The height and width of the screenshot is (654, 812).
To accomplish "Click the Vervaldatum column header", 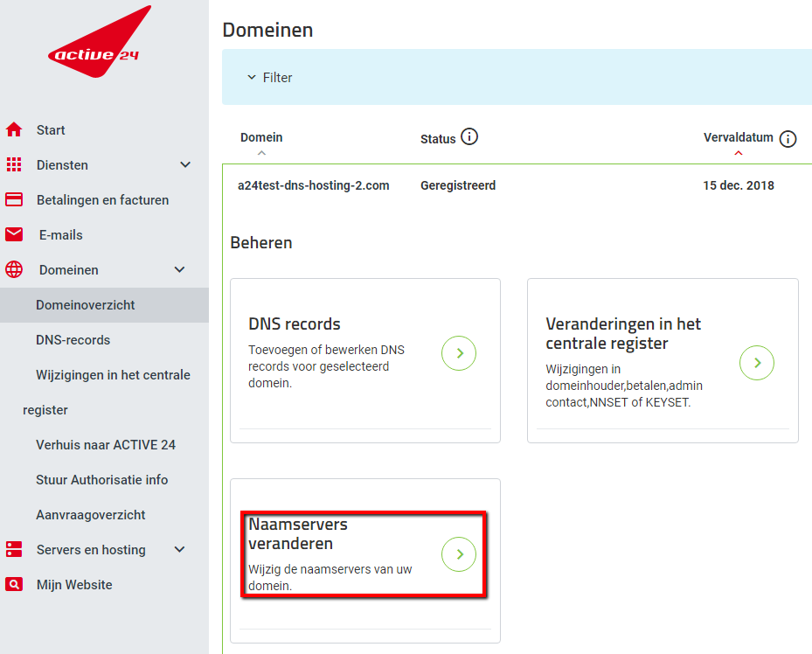I will click(x=738, y=137).
